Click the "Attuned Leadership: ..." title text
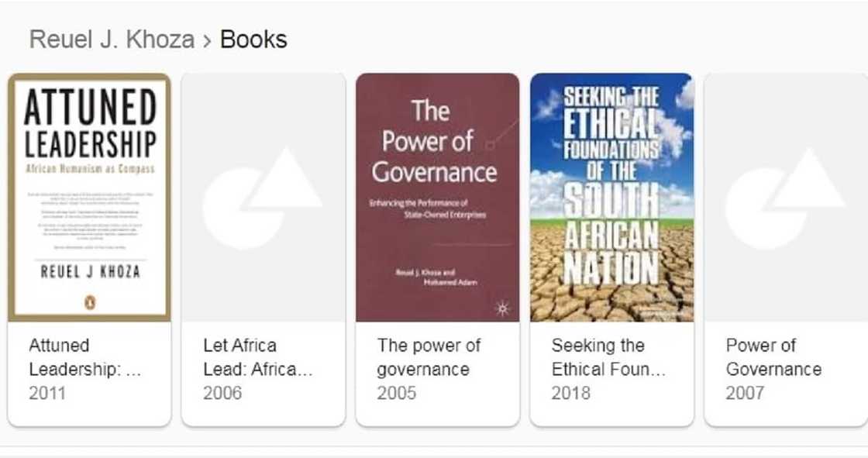 tap(85, 357)
